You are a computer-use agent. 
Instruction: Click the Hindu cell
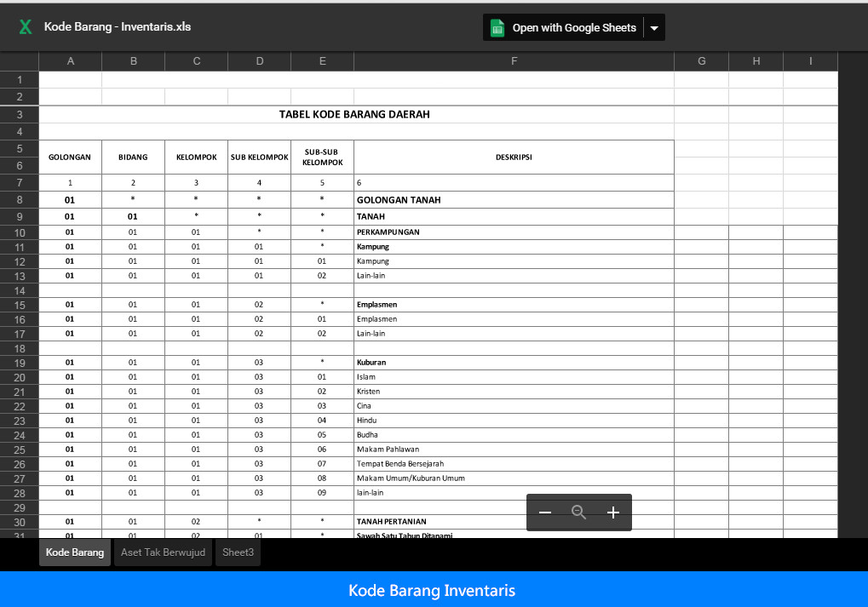coord(514,420)
